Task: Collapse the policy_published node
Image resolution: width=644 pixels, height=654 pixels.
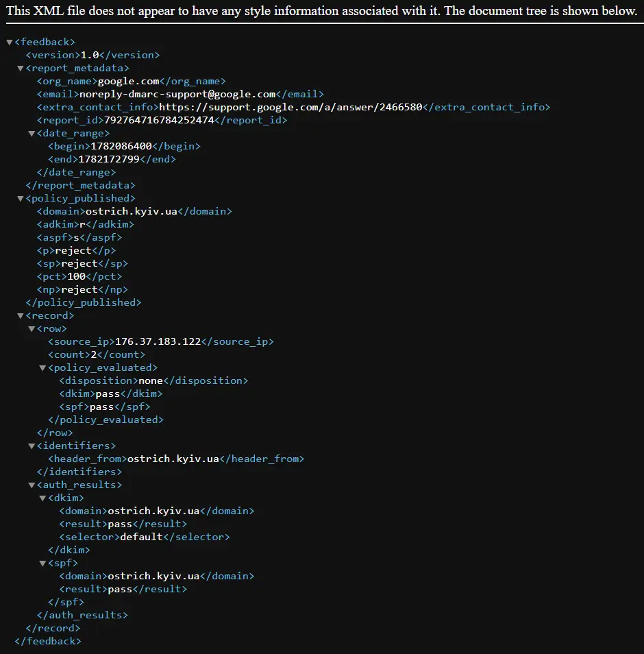Action: pyautogui.click(x=21, y=199)
